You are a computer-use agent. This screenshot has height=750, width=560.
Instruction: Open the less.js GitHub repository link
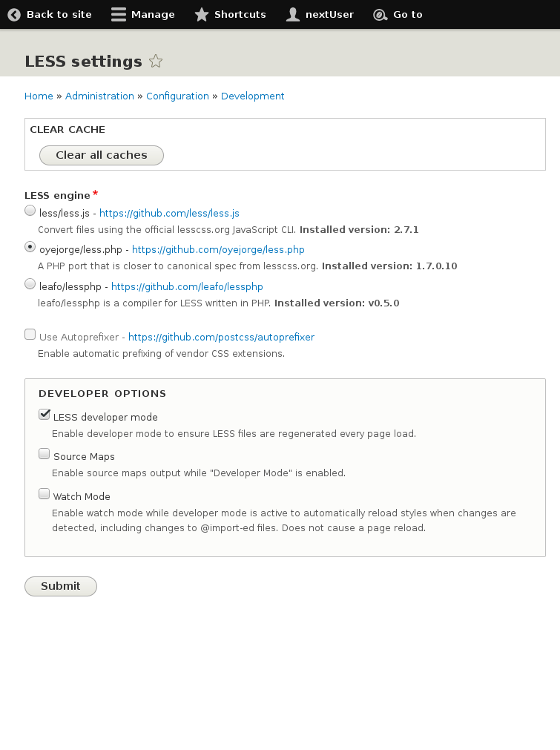pos(168,213)
